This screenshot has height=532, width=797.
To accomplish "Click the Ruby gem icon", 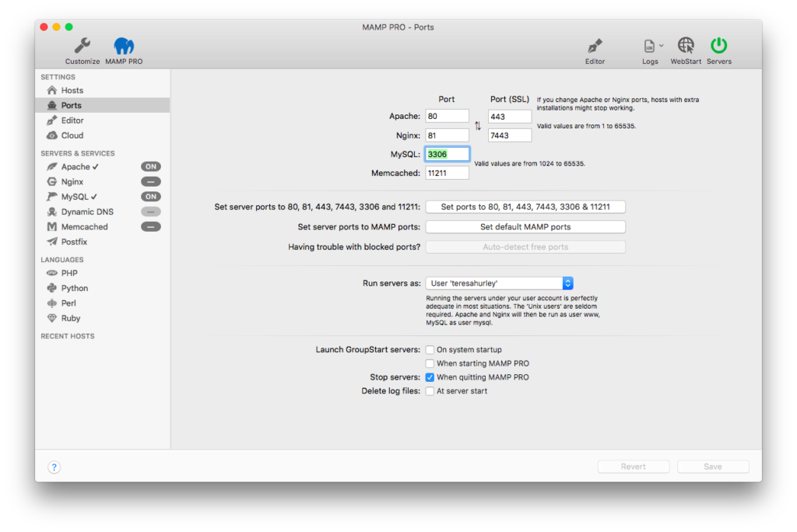I will pyautogui.click(x=52, y=318).
